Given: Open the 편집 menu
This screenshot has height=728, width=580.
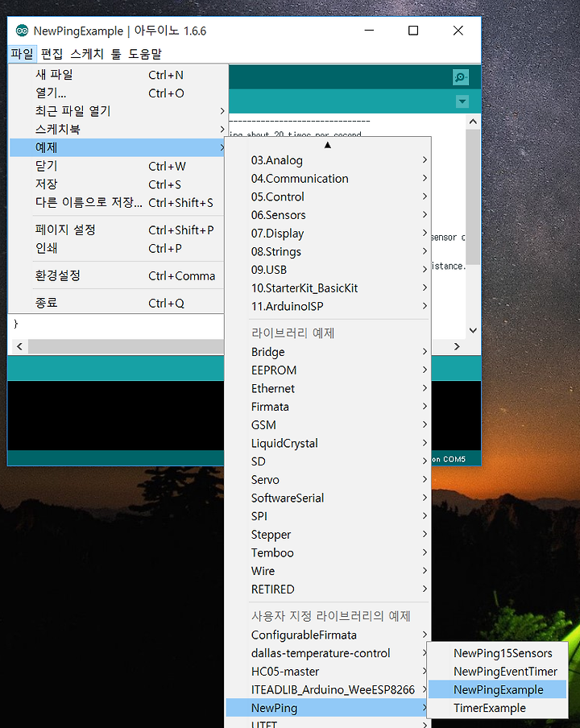Looking at the screenshot, I should (x=52, y=54).
